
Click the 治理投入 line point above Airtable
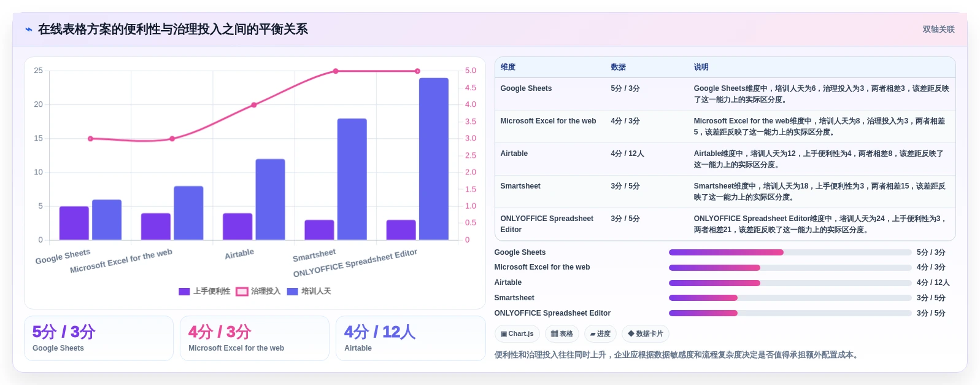click(x=254, y=105)
